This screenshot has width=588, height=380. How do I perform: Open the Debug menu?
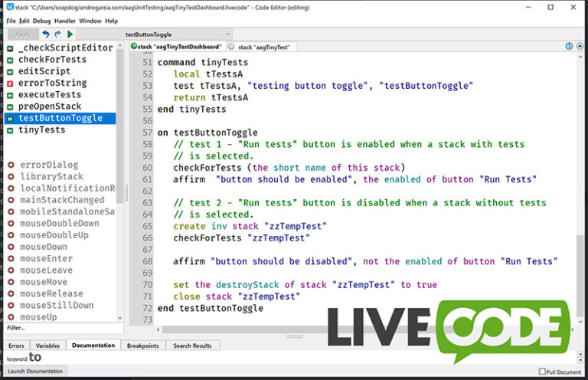point(41,21)
